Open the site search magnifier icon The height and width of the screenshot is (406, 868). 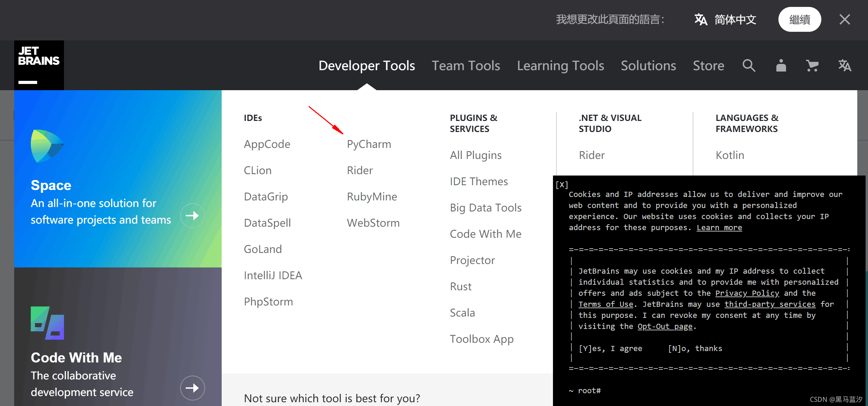click(749, 66)
